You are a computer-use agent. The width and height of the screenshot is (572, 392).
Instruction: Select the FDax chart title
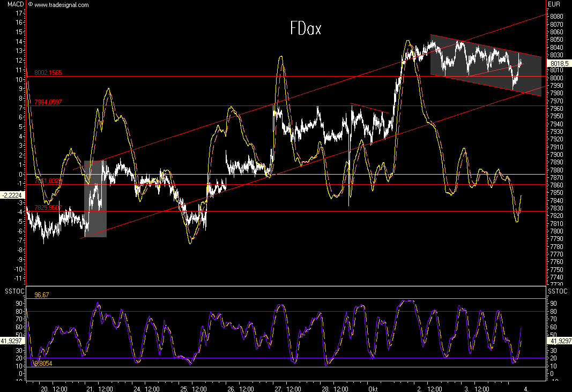click(x=306, y=28)
